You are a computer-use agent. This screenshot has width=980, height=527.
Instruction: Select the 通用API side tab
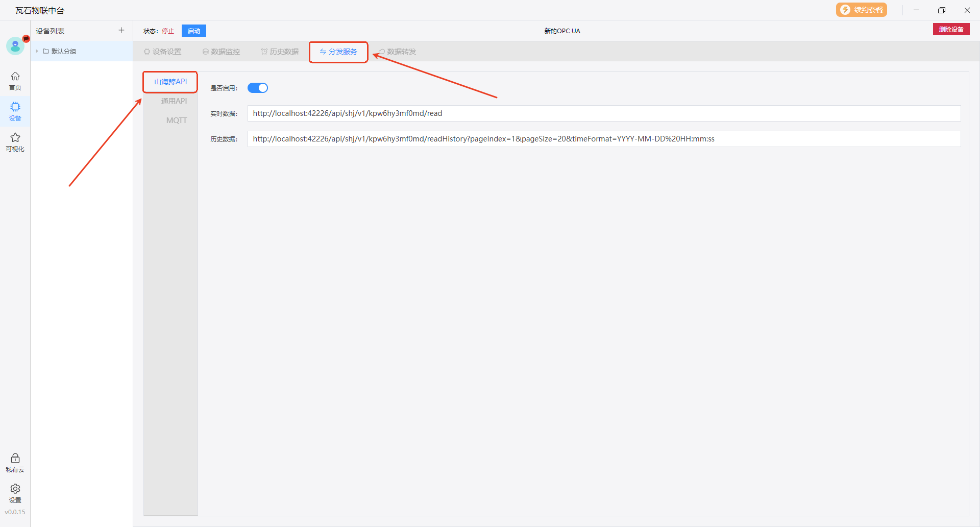174,101
